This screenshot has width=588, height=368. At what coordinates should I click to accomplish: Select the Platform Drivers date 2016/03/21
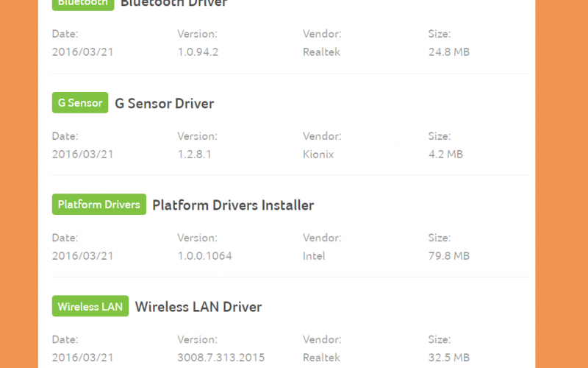point(82,256)
